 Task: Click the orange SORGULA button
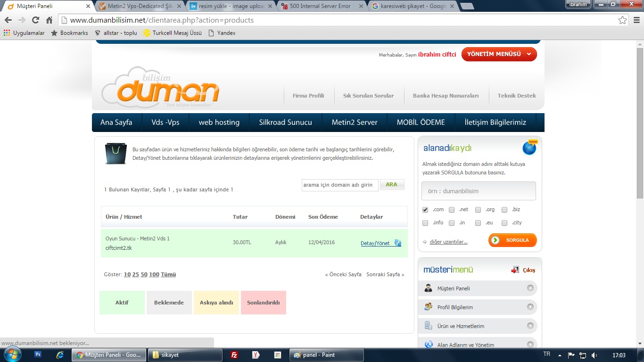(x=512, y=240)
